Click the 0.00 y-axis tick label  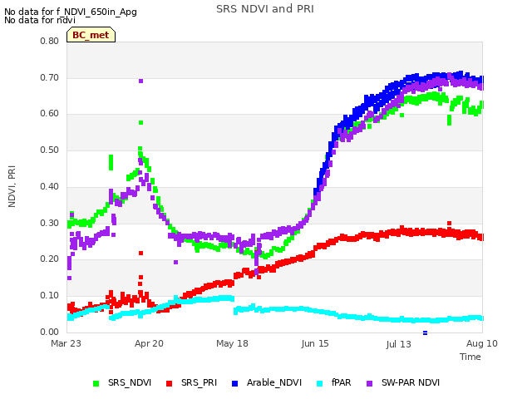[50, 332]
